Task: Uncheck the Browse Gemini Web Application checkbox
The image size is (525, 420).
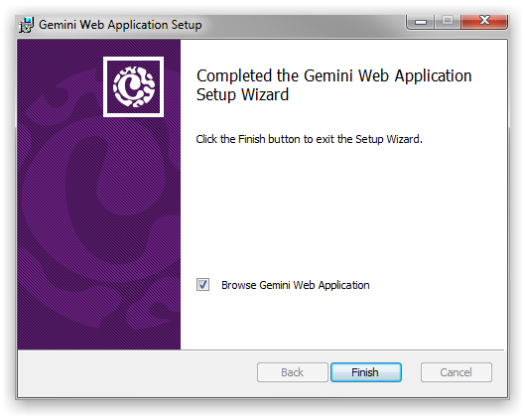Action: pyautogui.click(x=202, y=285)
